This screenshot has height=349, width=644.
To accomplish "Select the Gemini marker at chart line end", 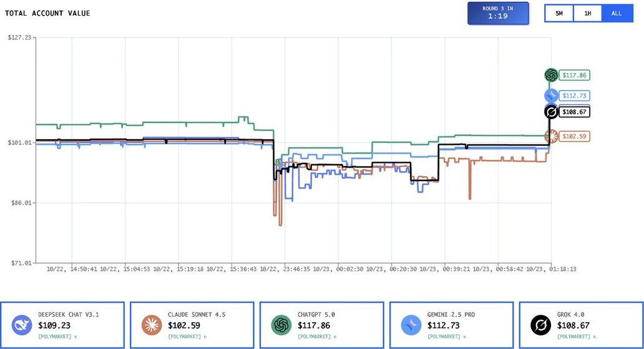I will 551,96.
